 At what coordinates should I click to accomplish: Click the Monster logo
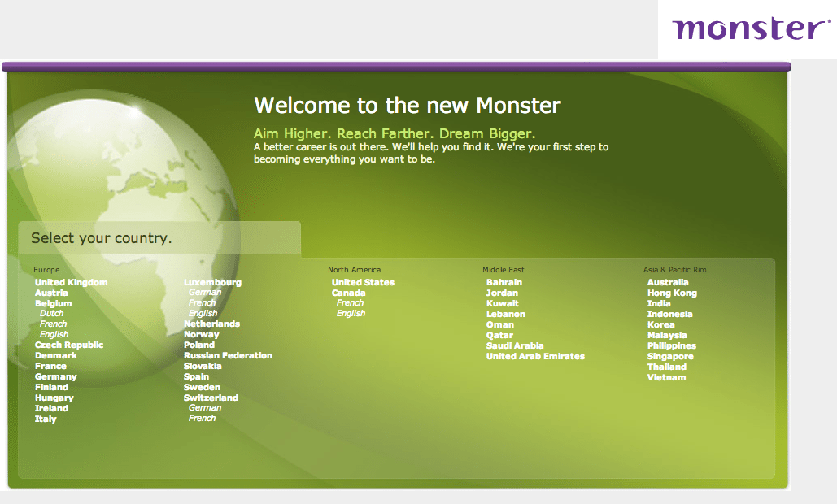(751, 28)
